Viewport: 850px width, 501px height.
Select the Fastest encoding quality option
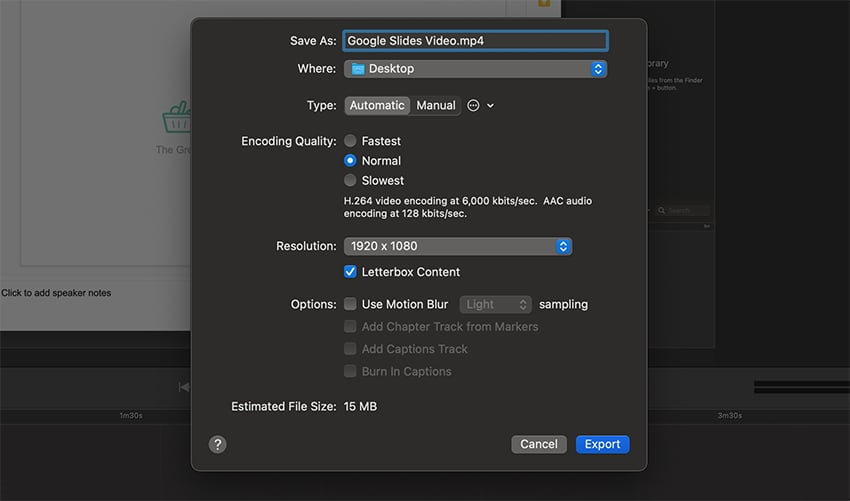click(x=350, y=141)
